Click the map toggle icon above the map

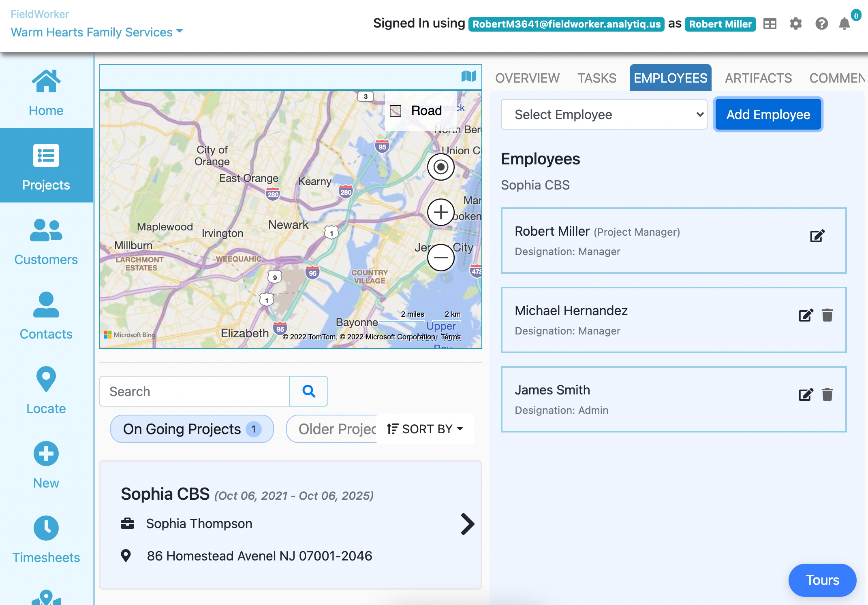pyautogui.click(x=468, y=76)
